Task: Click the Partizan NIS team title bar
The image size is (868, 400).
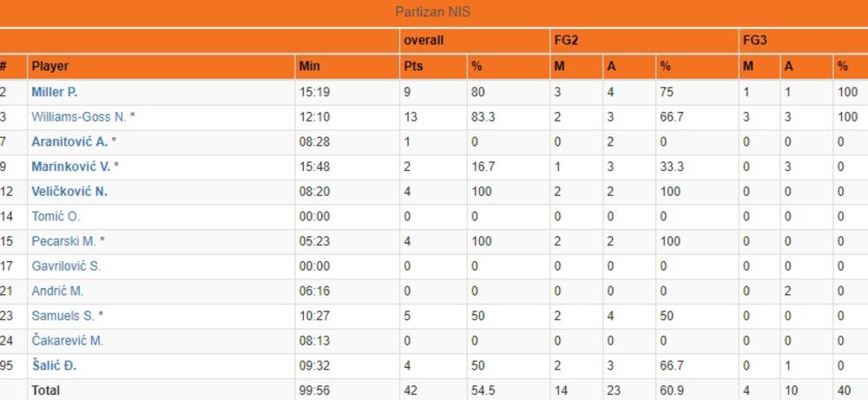Action: 433,12
